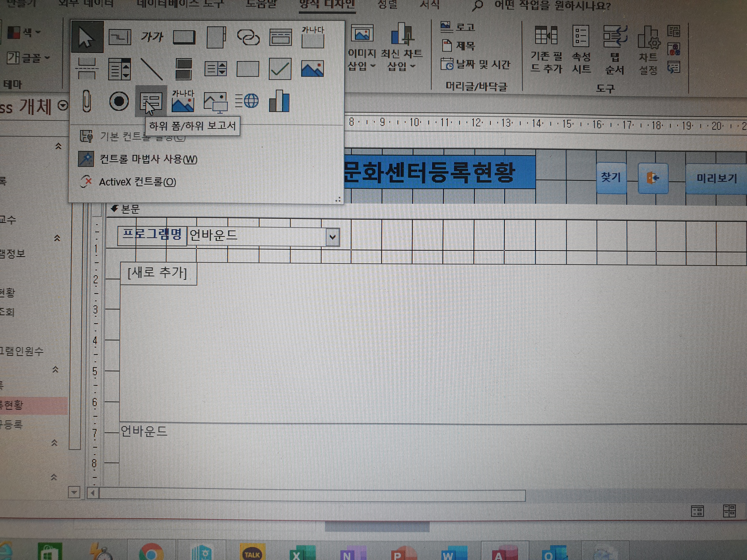Click the 미리보기 button on the form
The height and width of the screenshot is (560, 747).
(x=716, y=178)
